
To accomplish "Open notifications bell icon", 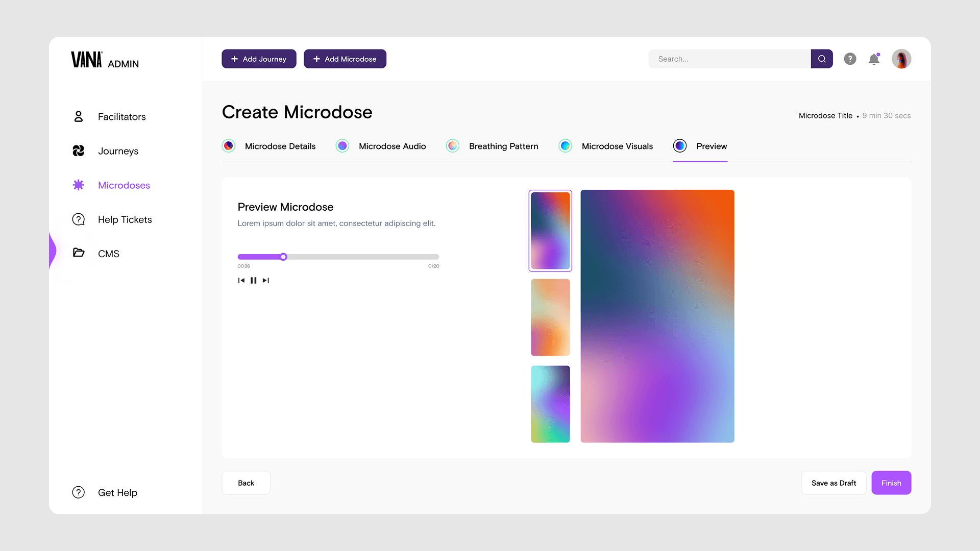I will [x=874, y=59].
